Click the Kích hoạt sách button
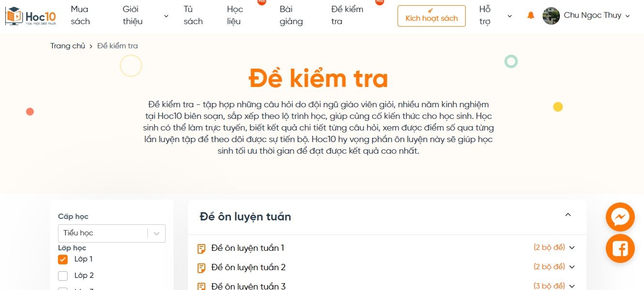Screen dimensions: 644x290 [x=431, y=16]
